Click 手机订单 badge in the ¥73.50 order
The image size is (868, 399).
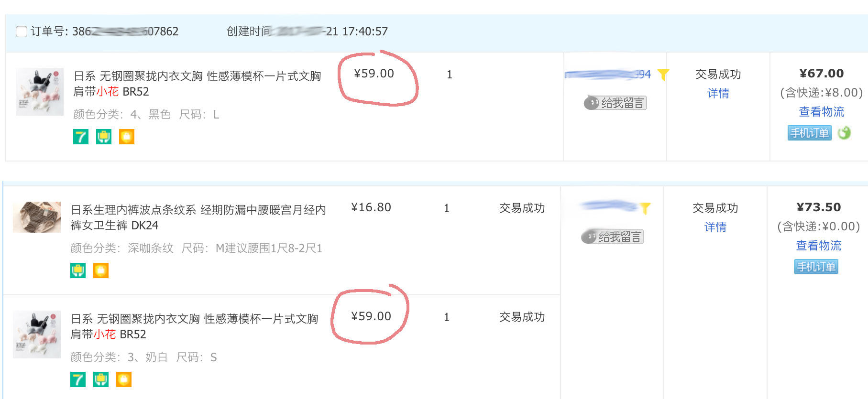pyautogui.click(x=816, y=267)
